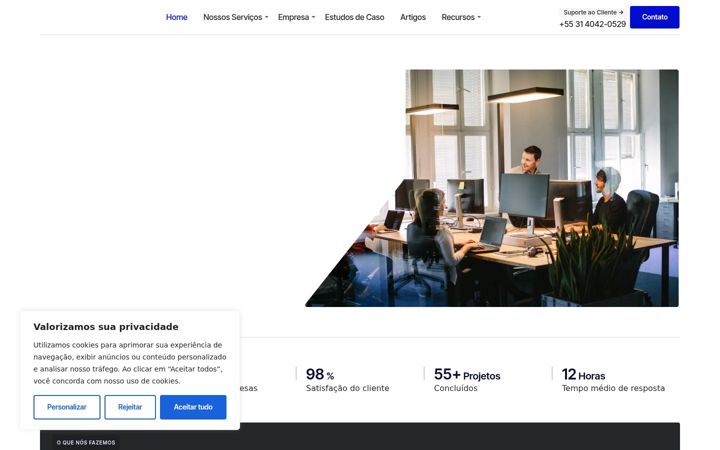Image resolution: width=720 pixels, height=450 pixels.
Task: Click the O QUE NÓS FAZEMOS tag
Action: [86, 443]
